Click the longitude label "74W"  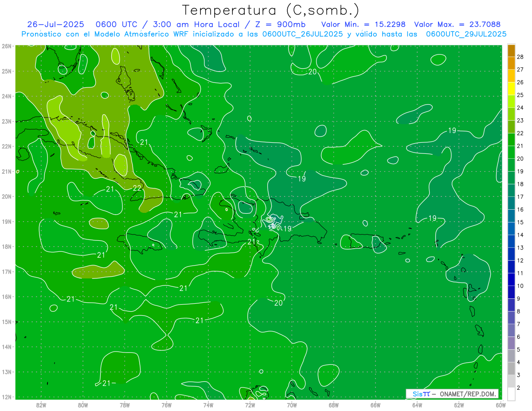(208, 405)
